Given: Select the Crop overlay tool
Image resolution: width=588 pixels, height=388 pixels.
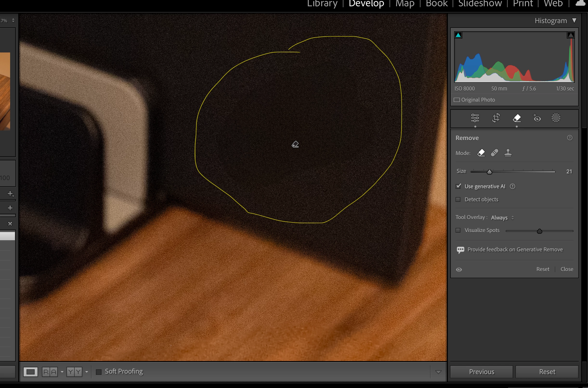Looking at the screenshot, I should coord(496,118).
